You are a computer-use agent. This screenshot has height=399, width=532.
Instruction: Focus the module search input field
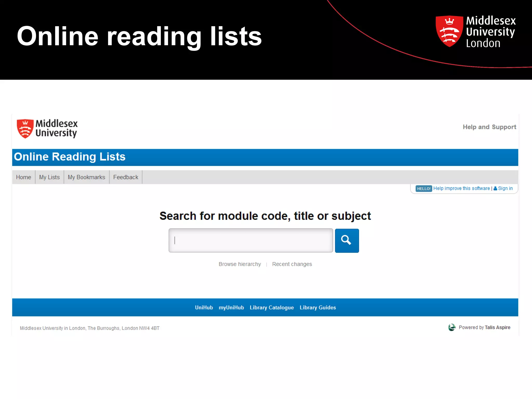251,241
